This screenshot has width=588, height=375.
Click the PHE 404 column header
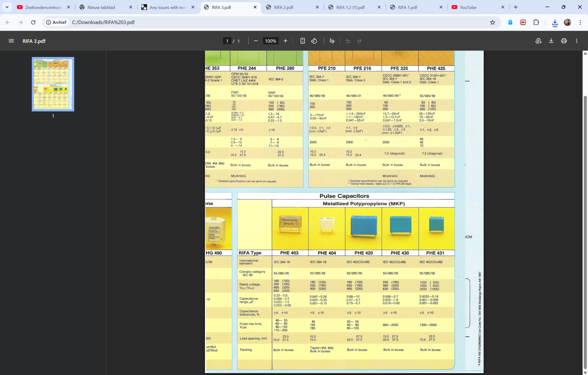click(x=327, y=253)
